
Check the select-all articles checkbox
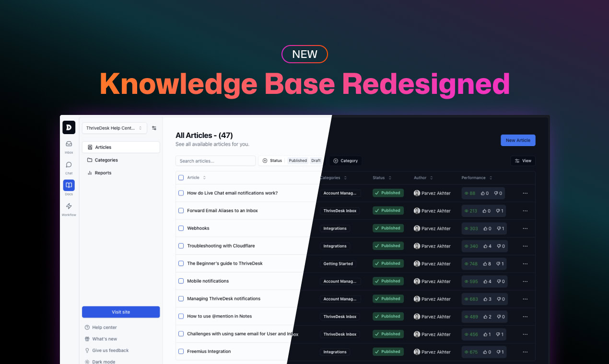click(x=181, y=178)
